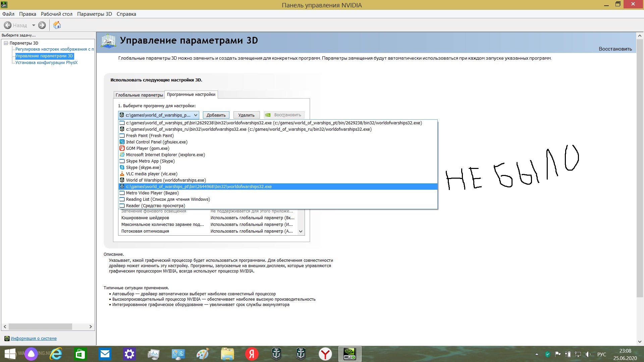This screenshot has height=362, width=644.
Task: Select Установка конфигурации PhysX tree item
Action: (46, 63)
